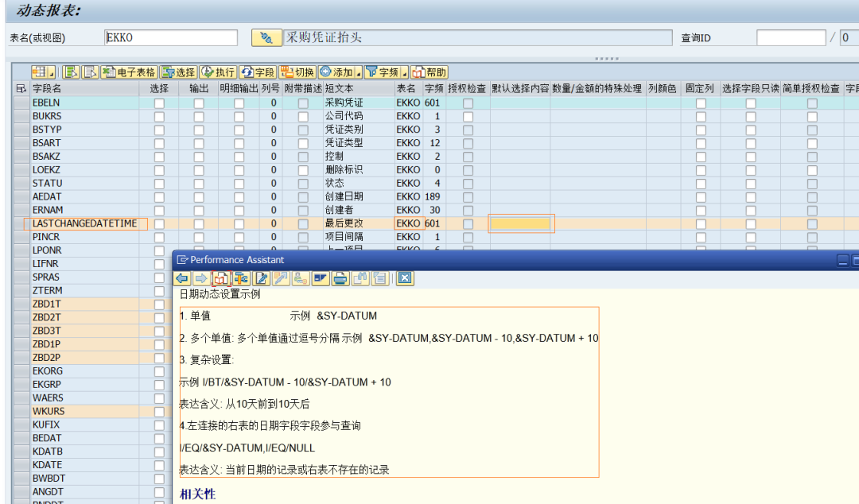859x504 pixels.
Task: Tick the 固定列 checkbox for STATU
Action: [x=701, y=184]
